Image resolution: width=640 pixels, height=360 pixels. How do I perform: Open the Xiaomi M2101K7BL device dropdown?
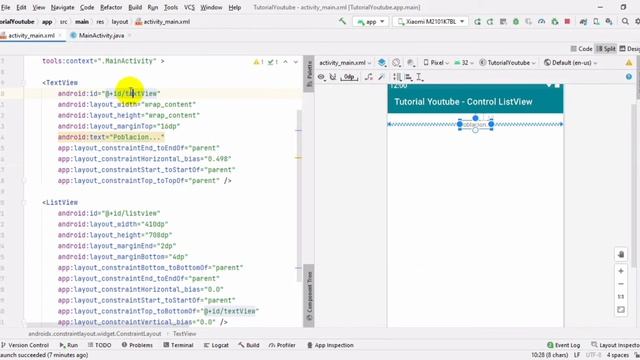[431, 22]
